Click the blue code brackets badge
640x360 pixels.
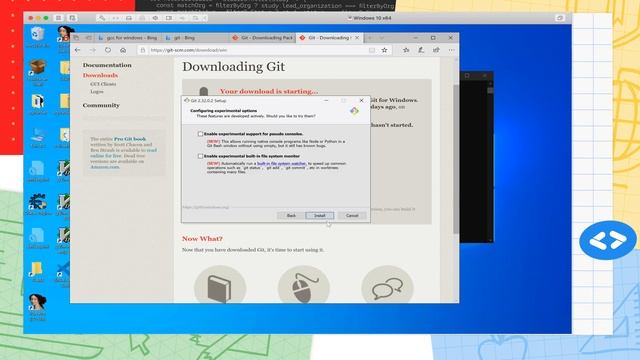[x=608, y=240]
